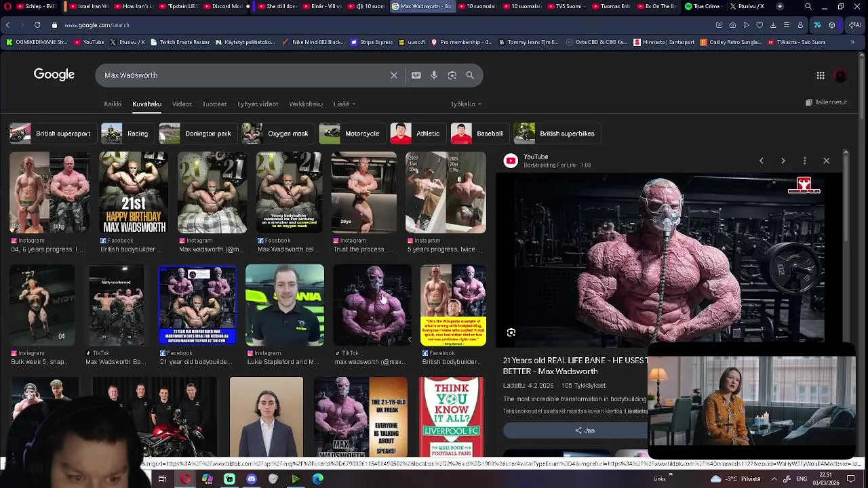Submit search with the magnifier icon

[470, 75]
